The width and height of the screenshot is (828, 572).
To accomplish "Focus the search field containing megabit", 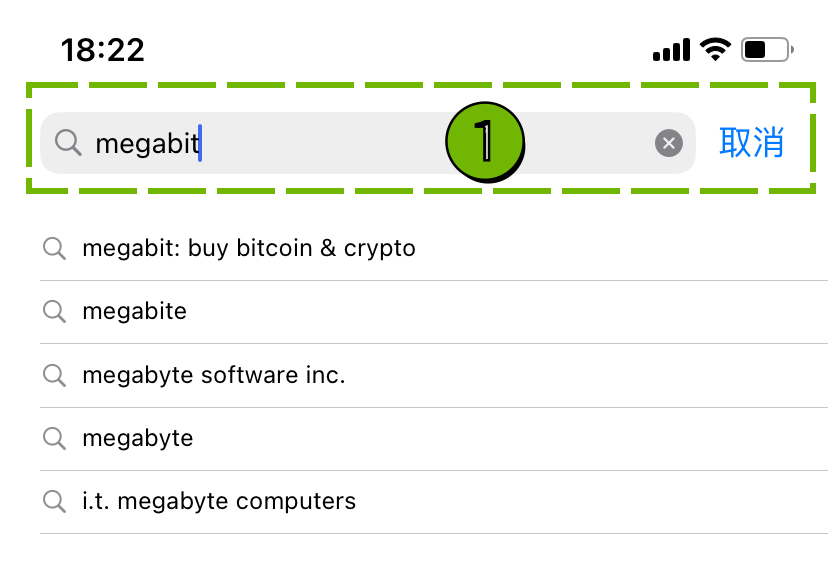I will [x=368, y=143].
